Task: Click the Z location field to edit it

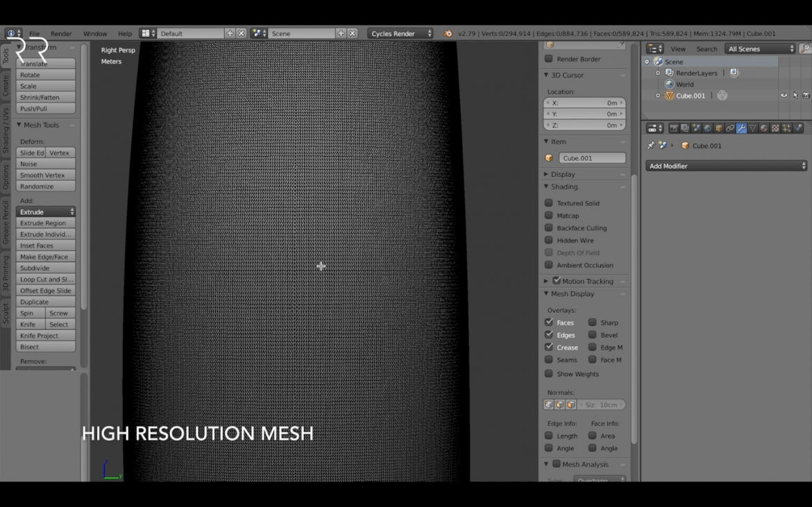Action: point(584,125)
